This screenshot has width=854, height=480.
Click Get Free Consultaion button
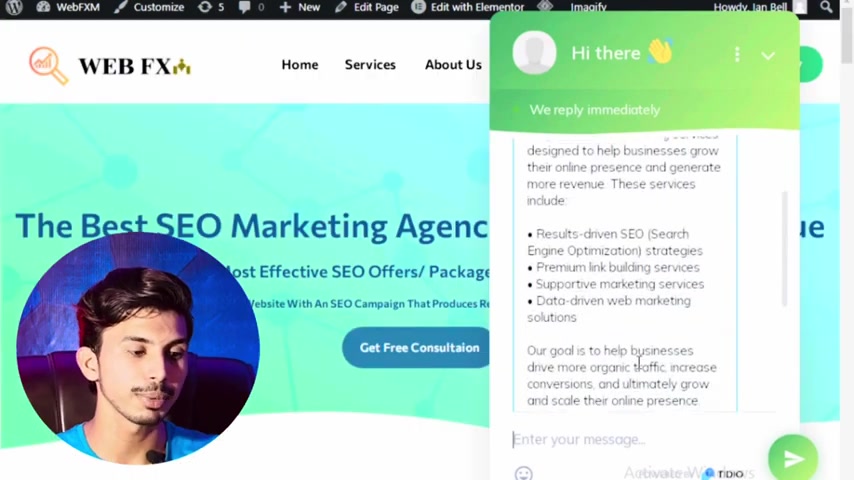click(x=419, y=348)
